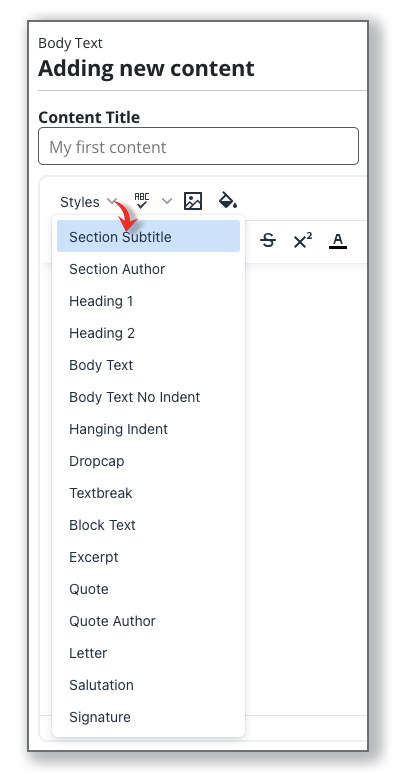Apply Quote Author style
This screenshot has width=396, height=774.
pyautogui.click(x=148, y=621)
